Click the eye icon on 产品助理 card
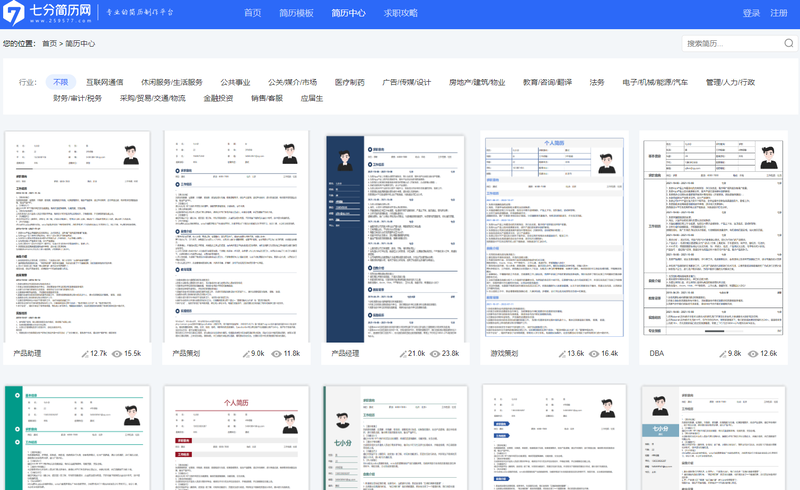The height and width of the screenshot is (490, 800). [x=117, y=354]
